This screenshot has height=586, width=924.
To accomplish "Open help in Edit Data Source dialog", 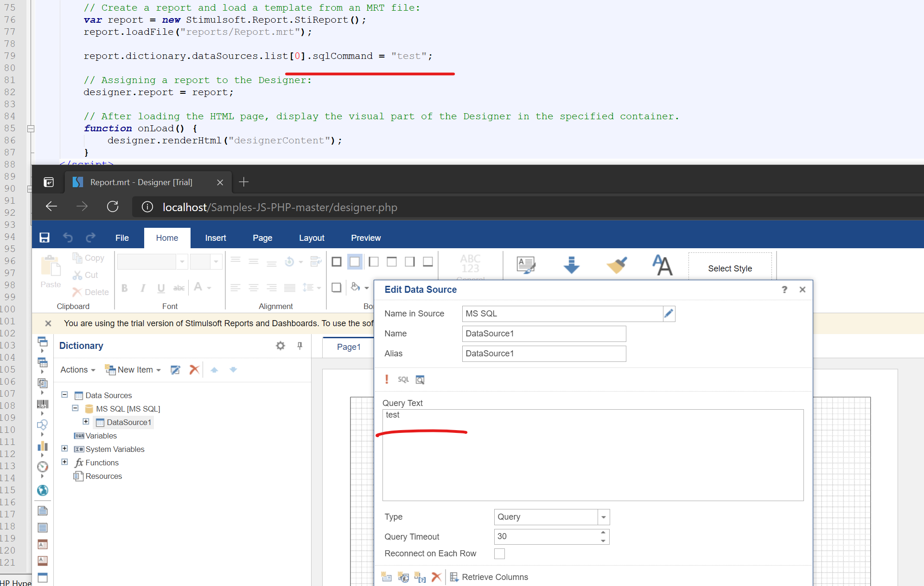I will (784, 290).
